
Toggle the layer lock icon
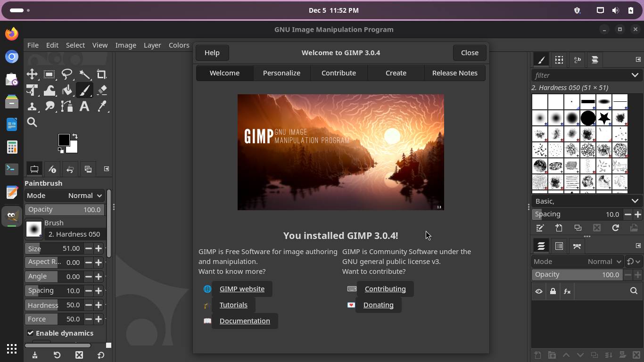click(x=553, y=291)
